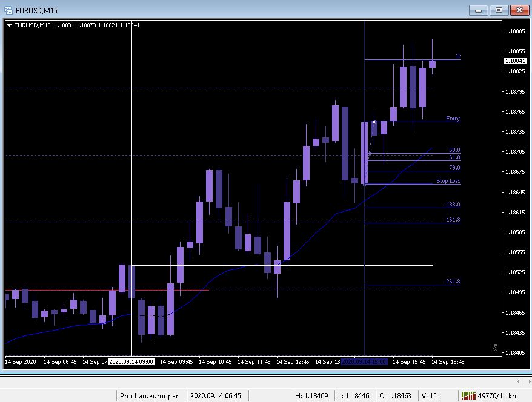Click the 14 Sep 2020 time axis label
Image resolution: width=532 pixels, height=402 pixels.
[x=21, y=361]
